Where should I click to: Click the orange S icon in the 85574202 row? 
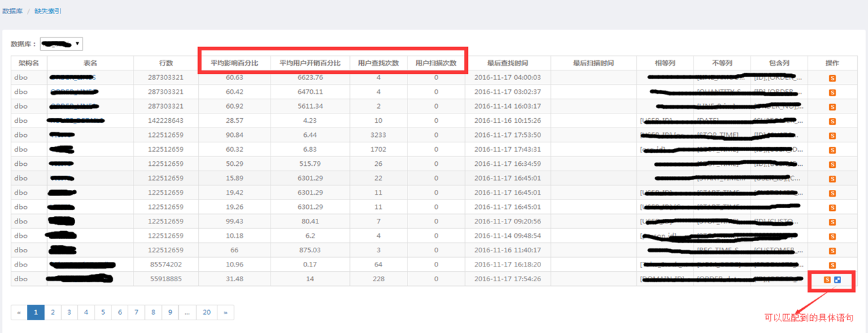pos(832,265)
